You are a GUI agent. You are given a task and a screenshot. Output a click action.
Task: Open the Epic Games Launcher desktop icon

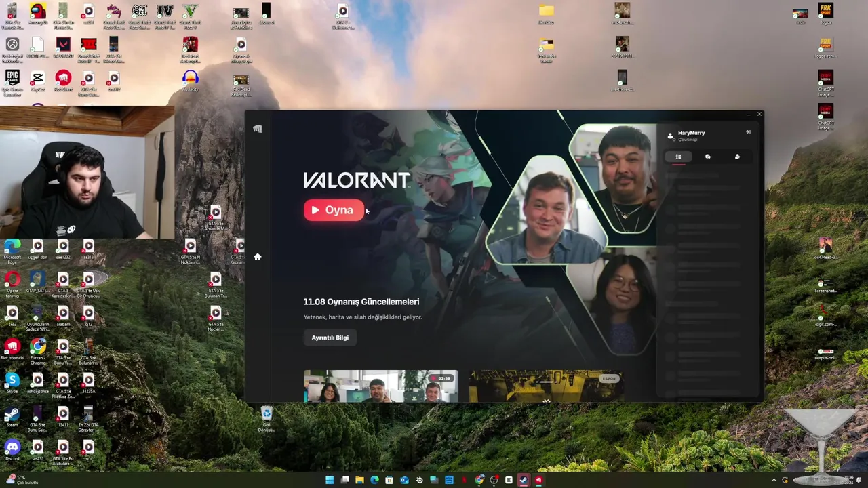click(12, 83)
